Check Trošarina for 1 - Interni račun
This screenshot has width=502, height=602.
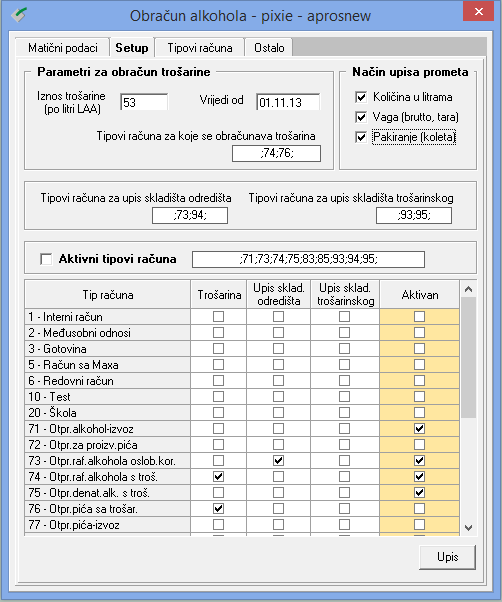(218, 316)
